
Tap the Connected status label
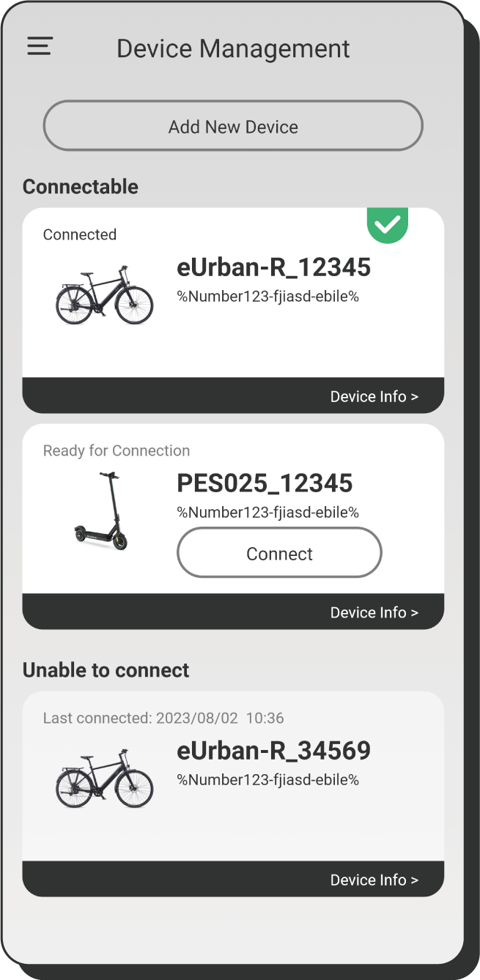[x=80, y=234]
